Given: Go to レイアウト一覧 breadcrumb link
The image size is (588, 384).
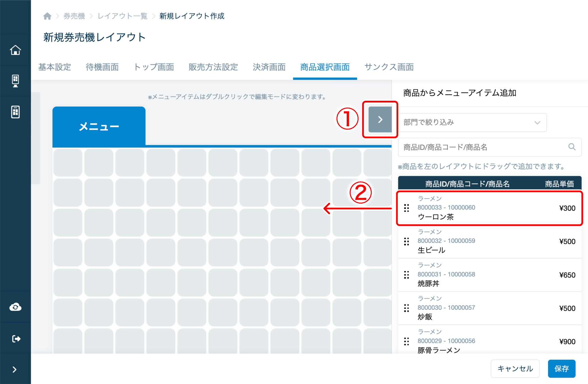Looking at the screenshot, I should coord(122,16).
